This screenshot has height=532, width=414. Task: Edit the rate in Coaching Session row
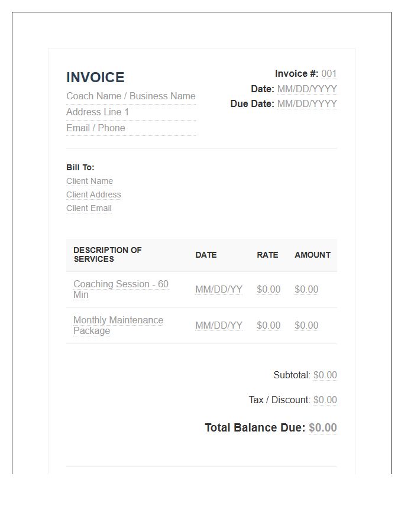pyautogui.click(x=269, y=290)
